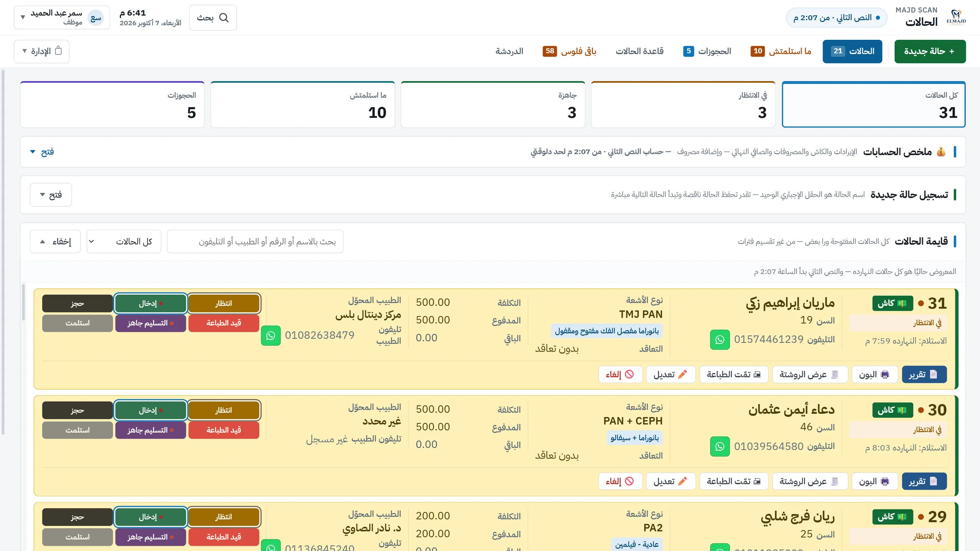Open باقي فلوس tab
This screenshot has width=980, height=551.
point(569,51)
